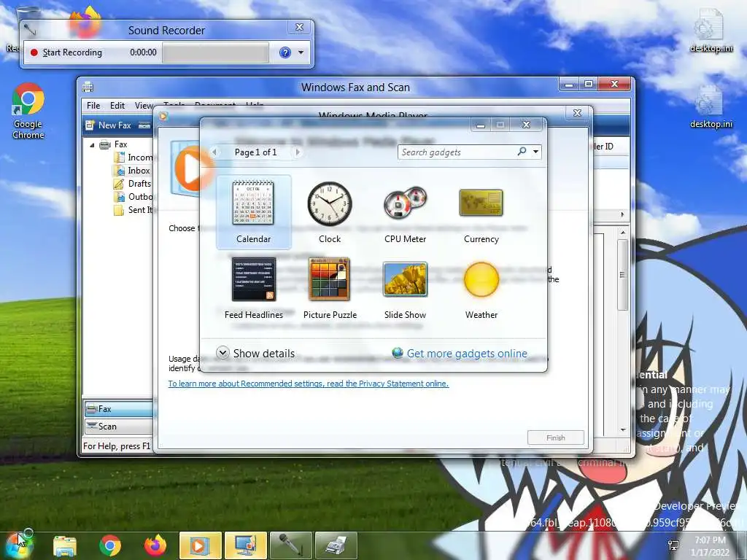Select Sent Items folder in Fax tree
The width and height of the screenshot is (747, 560).
pyautogui.click(x=133, y=210)
